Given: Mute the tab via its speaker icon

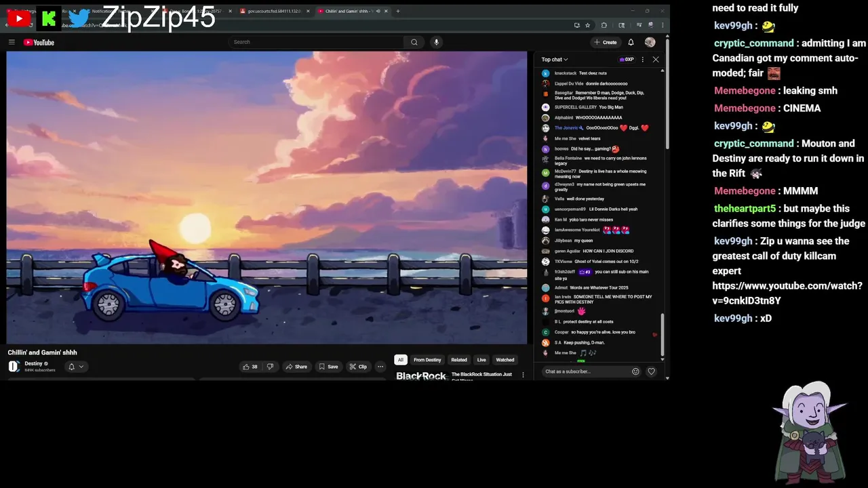Looking at the screenshot, I should 378,11.
